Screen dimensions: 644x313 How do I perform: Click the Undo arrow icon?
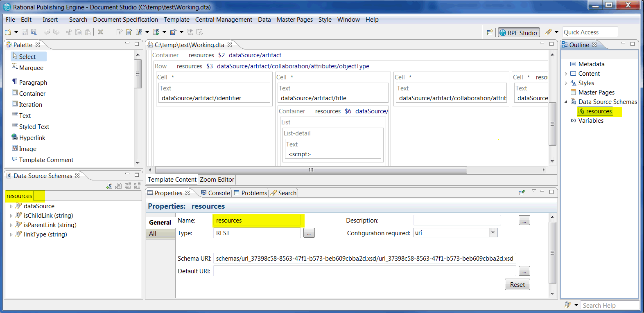(x=47, y=32)
